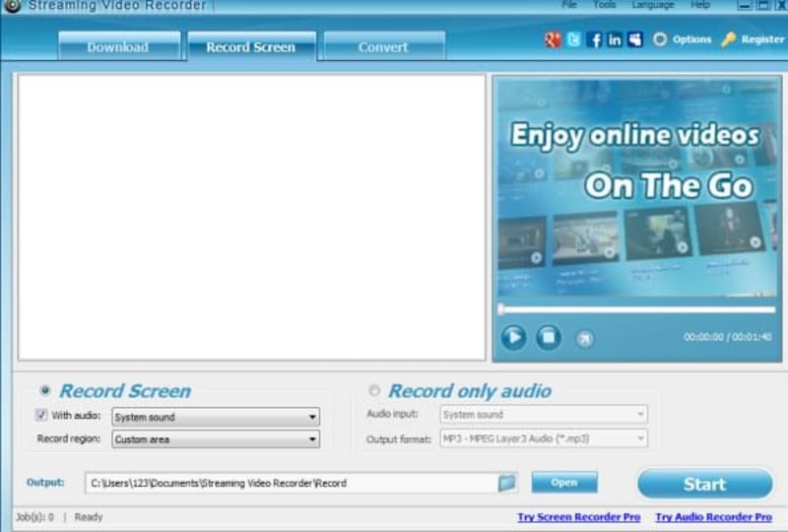Toggle the With audio checkbox
788x532 pixels.
coord(41,415)
